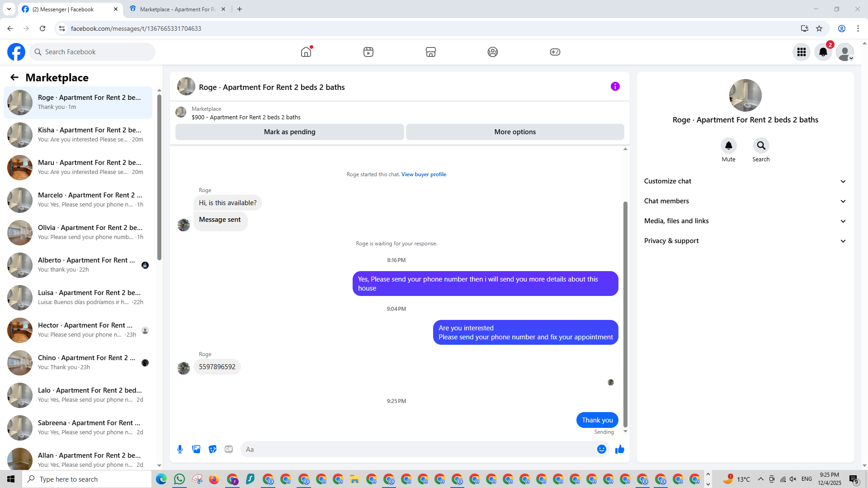Click the chat message scrollbar

pos(625,314)
